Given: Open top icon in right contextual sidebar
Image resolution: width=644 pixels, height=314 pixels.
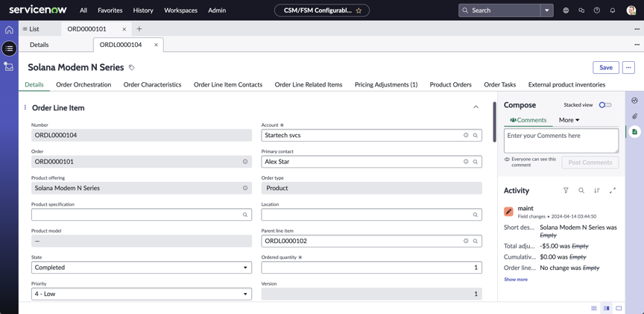Looking at the screenshot, I should pos(634,100).
